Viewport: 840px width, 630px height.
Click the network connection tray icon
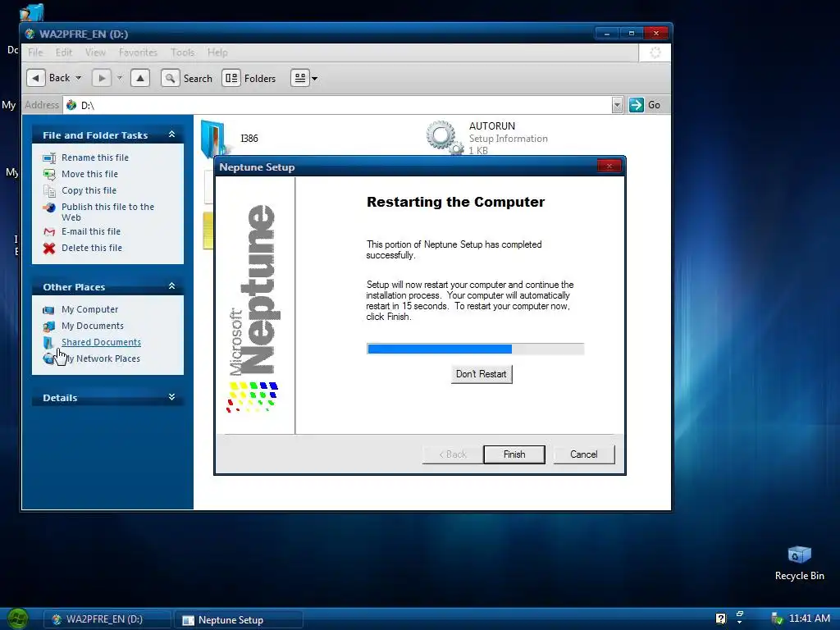pos(777,619)
